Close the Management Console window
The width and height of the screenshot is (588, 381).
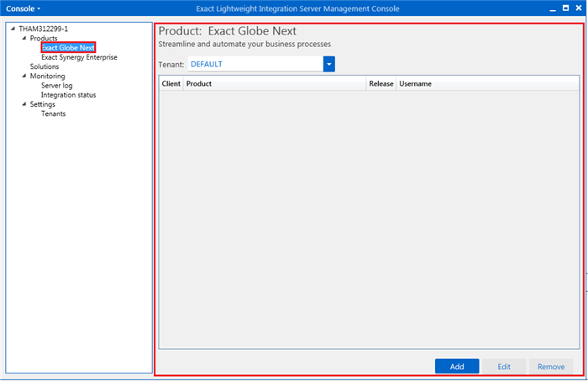pyautogui.click(x=579, y=8)
